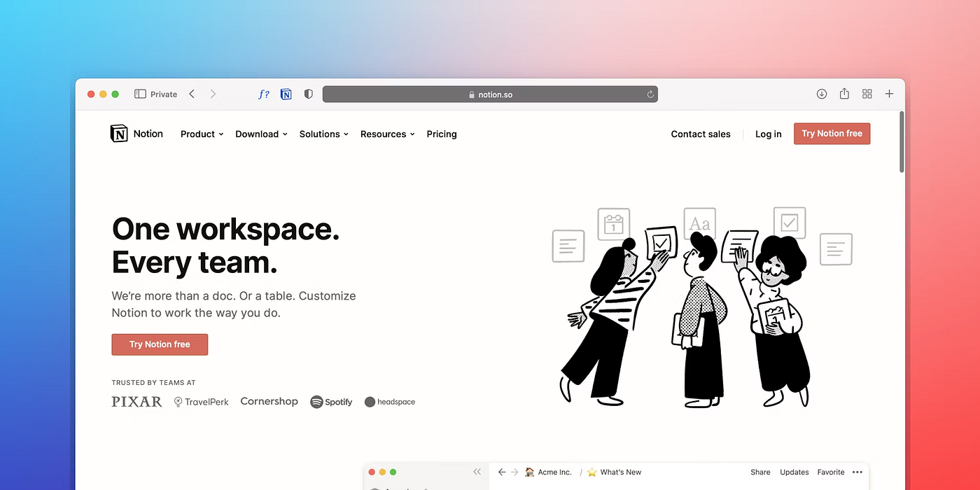Open the Notion web clipper extension icon

pyautogui.click(x=286, y=94)
